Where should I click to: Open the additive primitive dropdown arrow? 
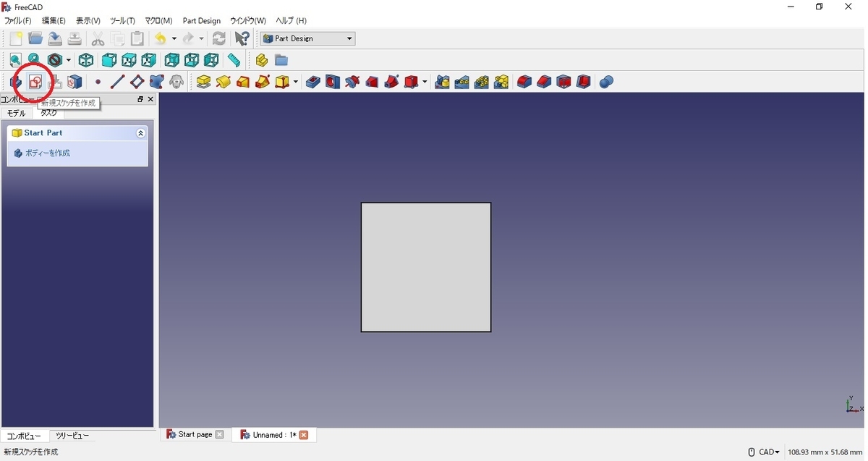[x=296, y=82]
